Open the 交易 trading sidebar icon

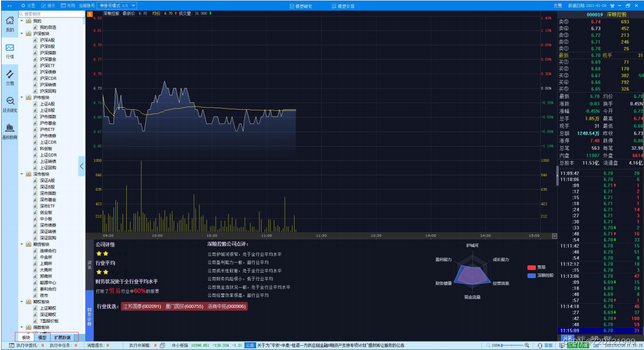tap(10, 78)
